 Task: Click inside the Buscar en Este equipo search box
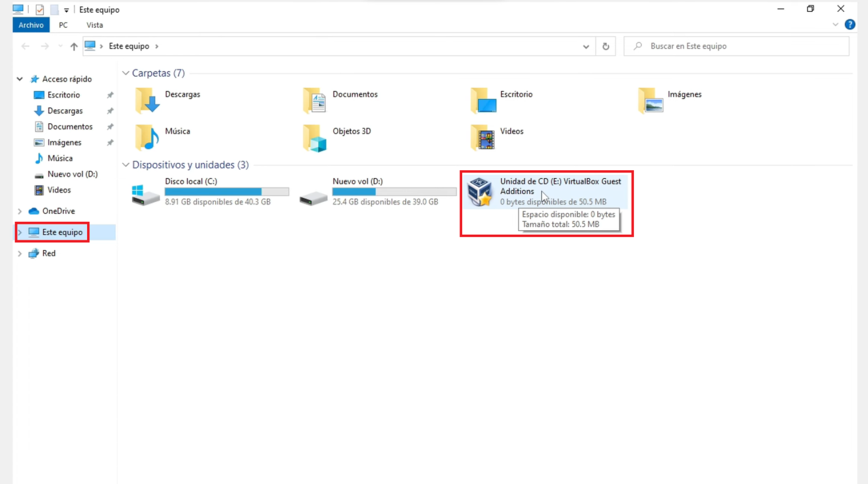pos(706,46)
